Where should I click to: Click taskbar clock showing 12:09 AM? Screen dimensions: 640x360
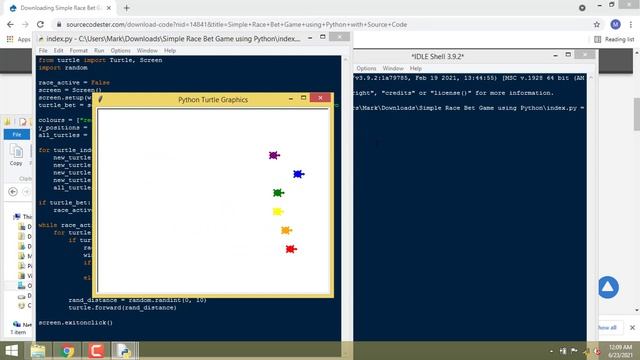[x=620, y=351]
